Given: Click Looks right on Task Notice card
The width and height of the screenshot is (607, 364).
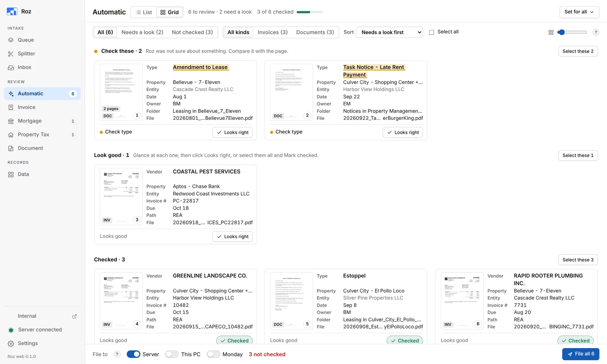Looking at the screenshot, I should click(x=403, y=132).
